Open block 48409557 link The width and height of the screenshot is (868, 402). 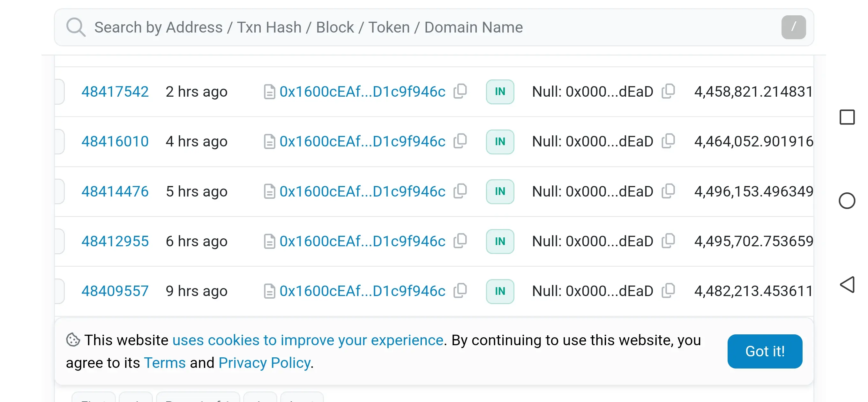click(115, 291)
